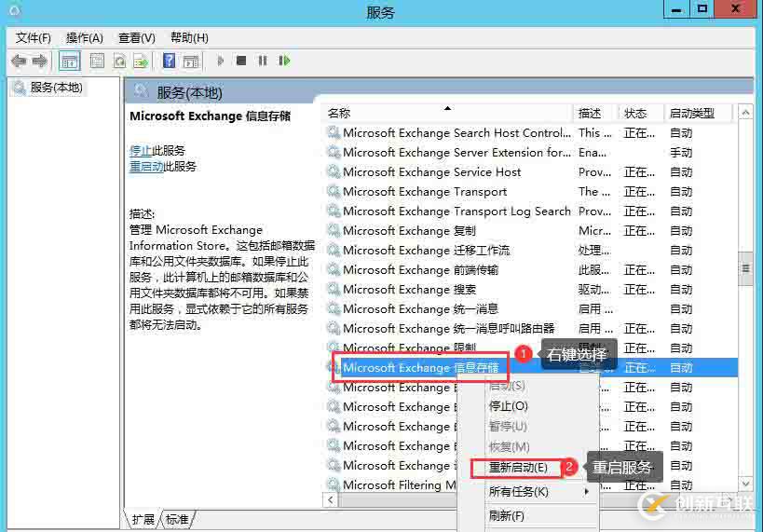Click 手动 startup type of Server Extension

point(681,153)
